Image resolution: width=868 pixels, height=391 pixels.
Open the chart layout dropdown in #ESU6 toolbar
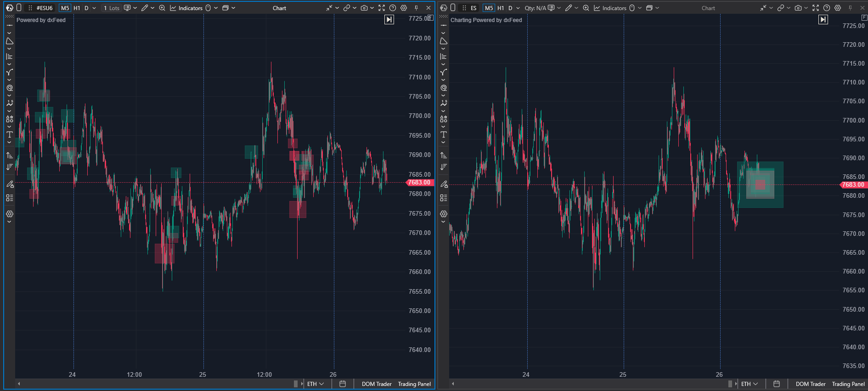(233, 8)
